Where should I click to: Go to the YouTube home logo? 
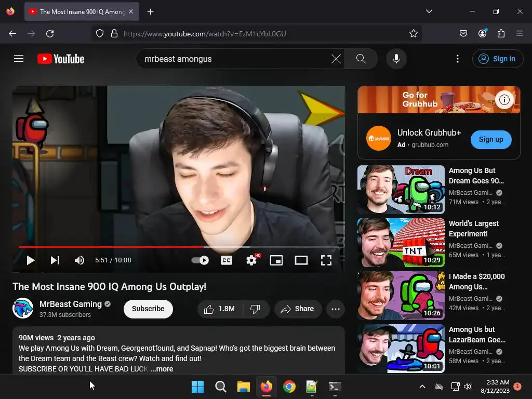[61, 59]
